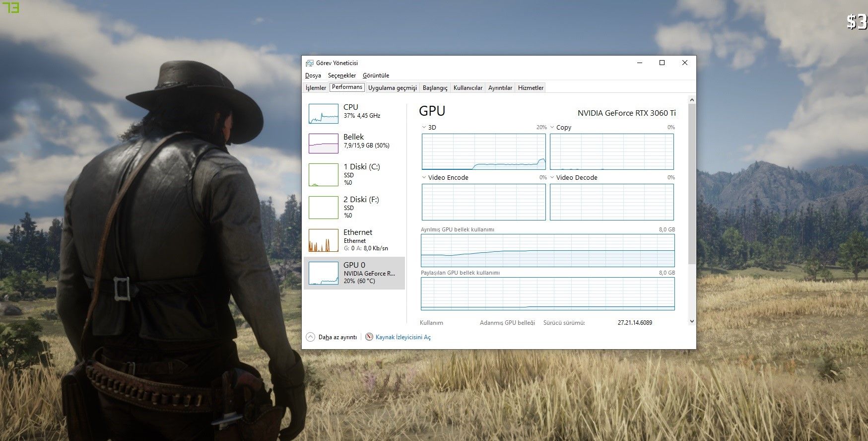Switch to the Hizmetler tab
This screenshot has width=868, height=441.
531,88
